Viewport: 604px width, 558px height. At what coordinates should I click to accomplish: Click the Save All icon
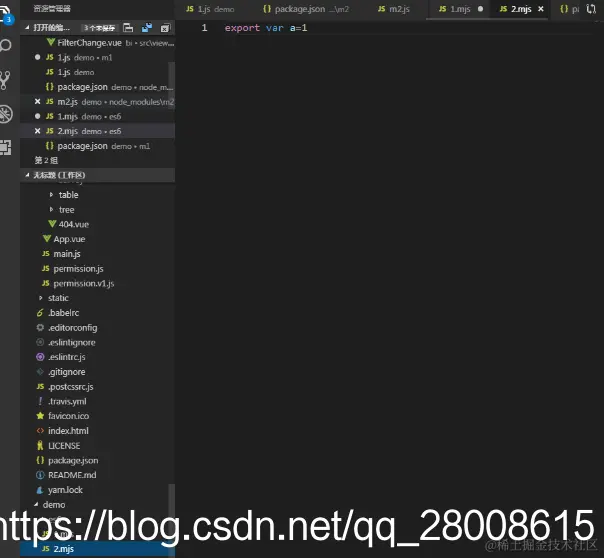click(x=147, y=28)
